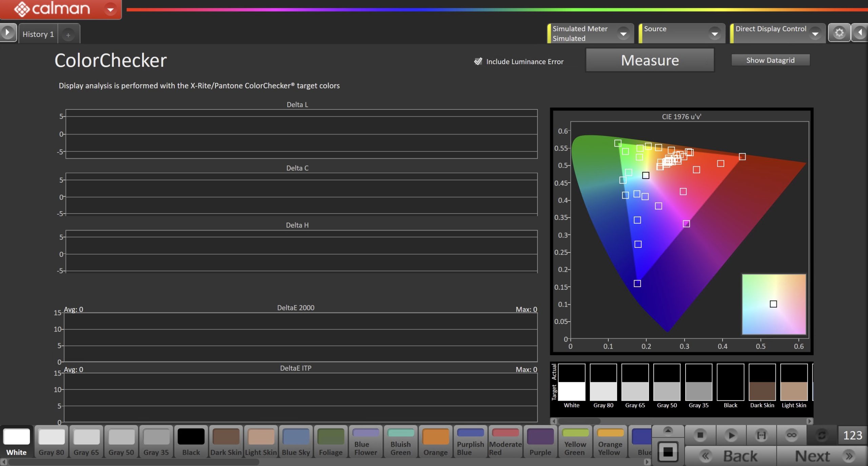Click the bracketed single-read icon
Viewport: 868px width, 466px height.
pos(761,435)
